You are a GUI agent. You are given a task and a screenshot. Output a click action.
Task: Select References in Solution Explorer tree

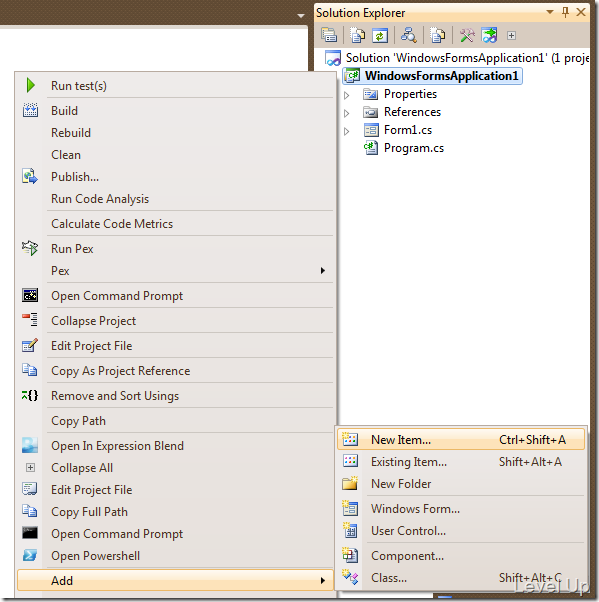[x=412, y=112]
